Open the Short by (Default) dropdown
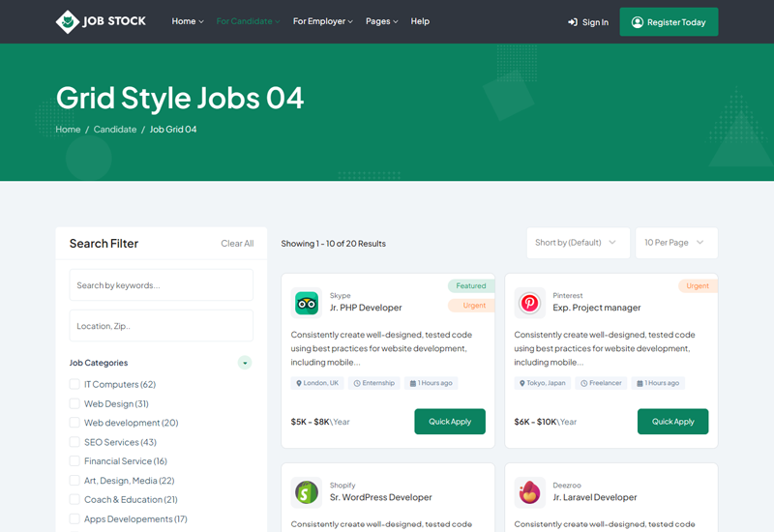Screen dimensions: 774x532 pyautogui.click(x=578, y=243)
